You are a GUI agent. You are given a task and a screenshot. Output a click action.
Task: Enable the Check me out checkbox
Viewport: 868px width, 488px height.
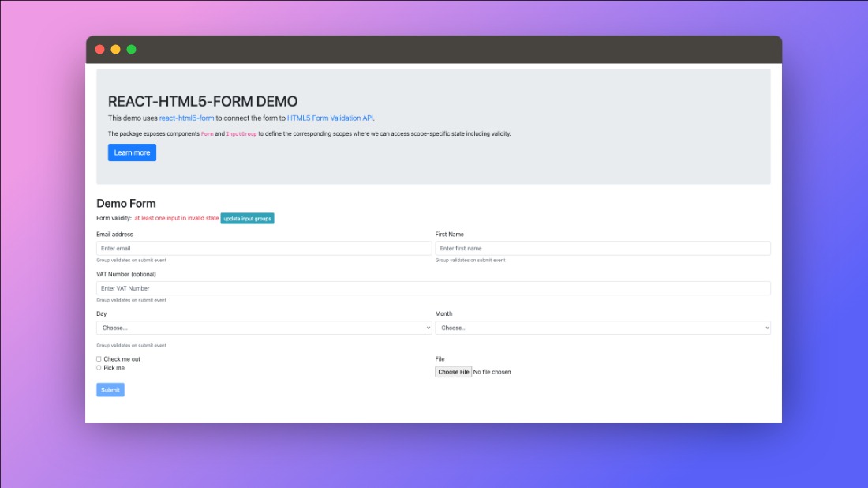click(99, 358)
